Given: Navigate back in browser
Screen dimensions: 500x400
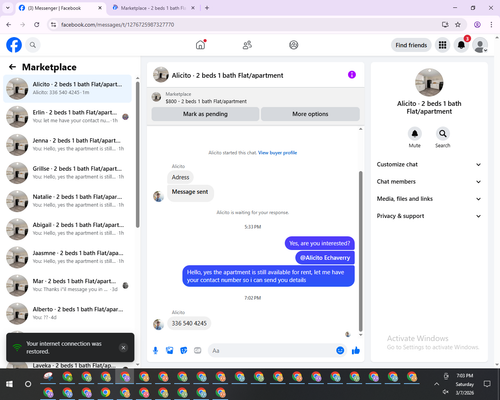Looking at the screenshot, I should 9,24.
